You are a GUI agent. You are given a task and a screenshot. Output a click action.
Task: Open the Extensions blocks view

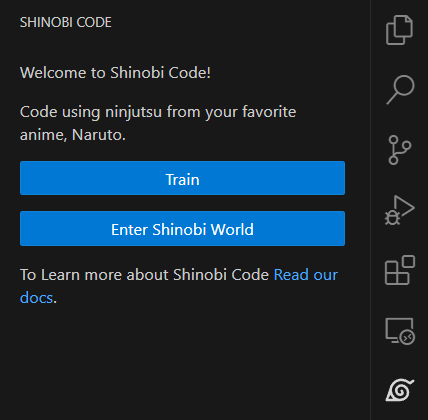click(x=400, y=270)
